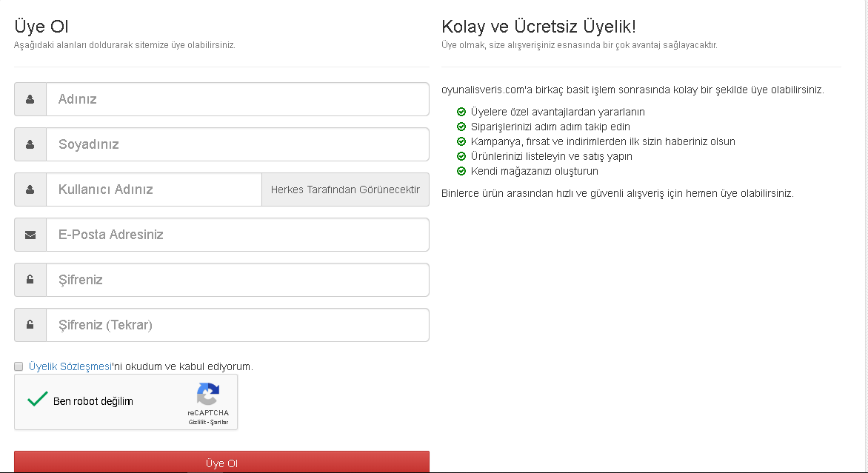Click the lock icon beside Şifreniz (Tekrar)
868x473 pixels.
(30, 325)
